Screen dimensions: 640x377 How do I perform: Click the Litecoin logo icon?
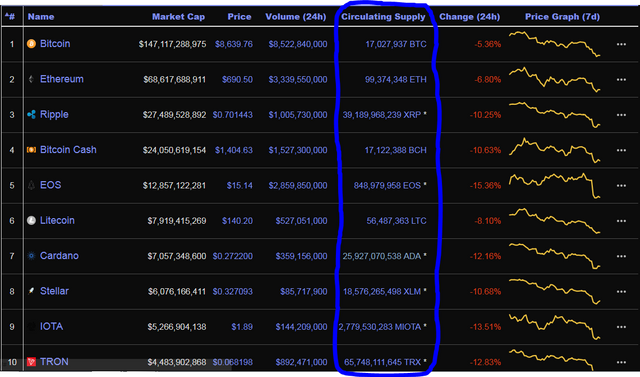point(31,221)
